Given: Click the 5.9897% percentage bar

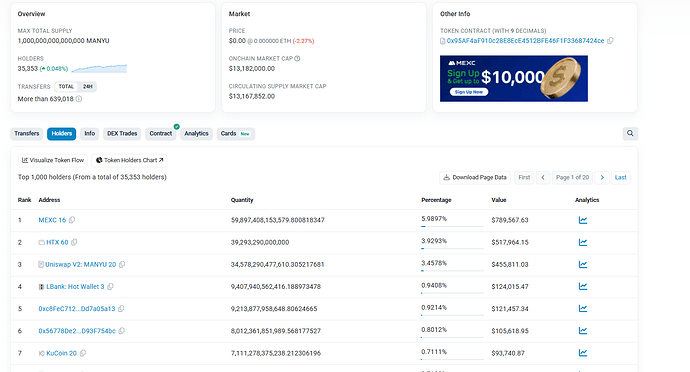Looking at the screenshot, I should (x=452, y=226).
